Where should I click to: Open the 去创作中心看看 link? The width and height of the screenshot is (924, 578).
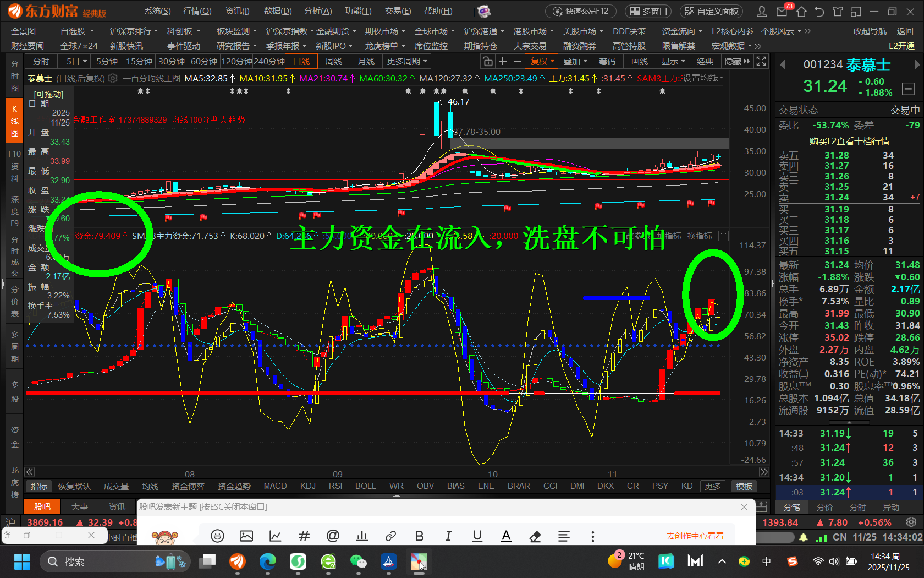coord(695,536)
